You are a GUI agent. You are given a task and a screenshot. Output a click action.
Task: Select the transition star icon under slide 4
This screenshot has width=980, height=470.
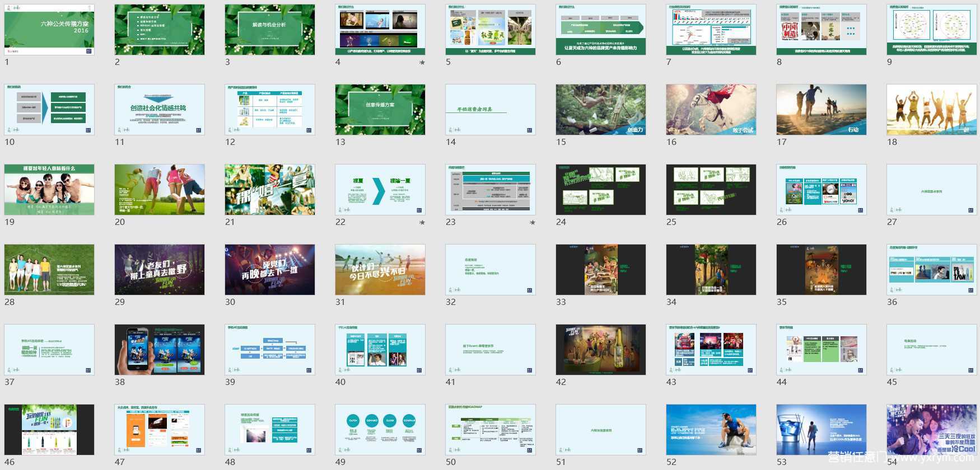(422, 63)
